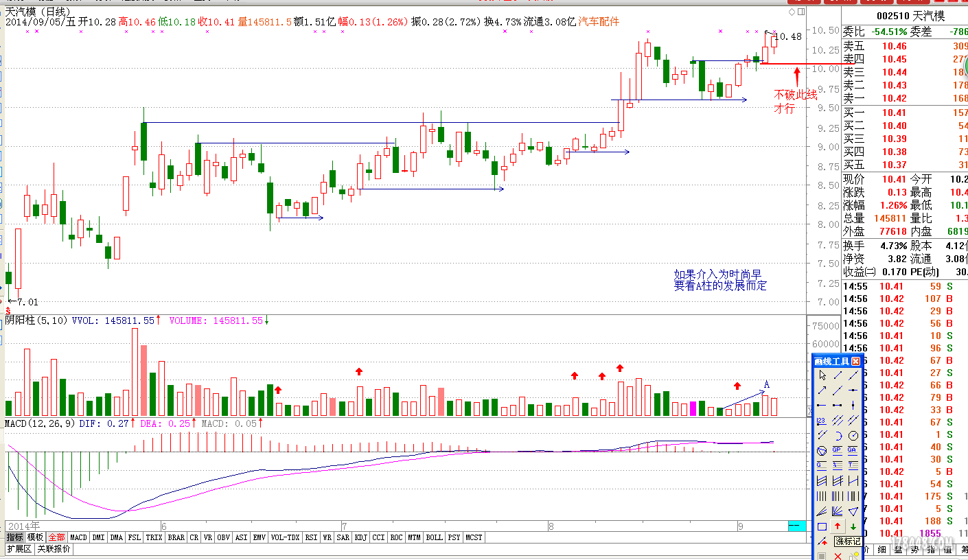The image size is (968, 560).
Task: Show the RSI indicator
Action: 312,537
